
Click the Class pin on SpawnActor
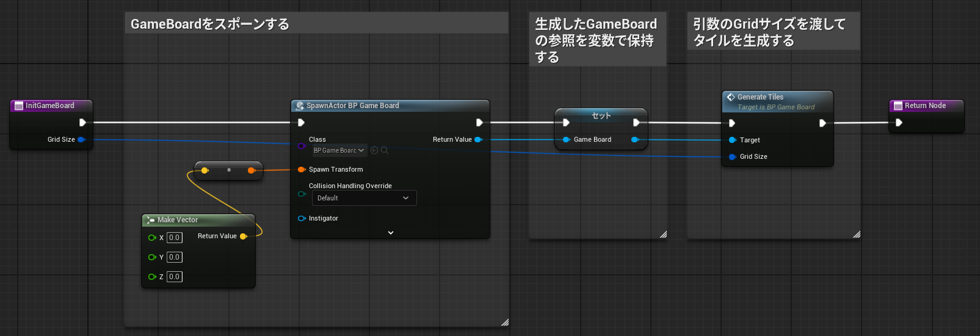click(x=302, y=146)
